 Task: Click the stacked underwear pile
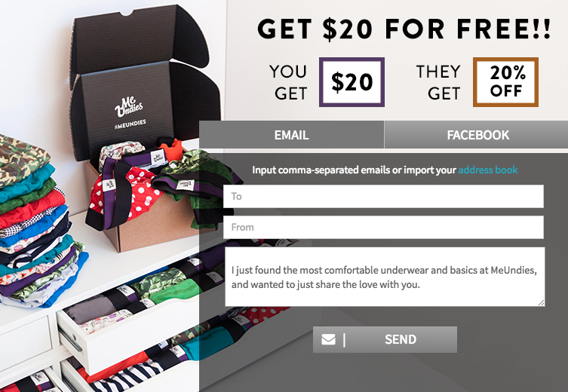38,222
